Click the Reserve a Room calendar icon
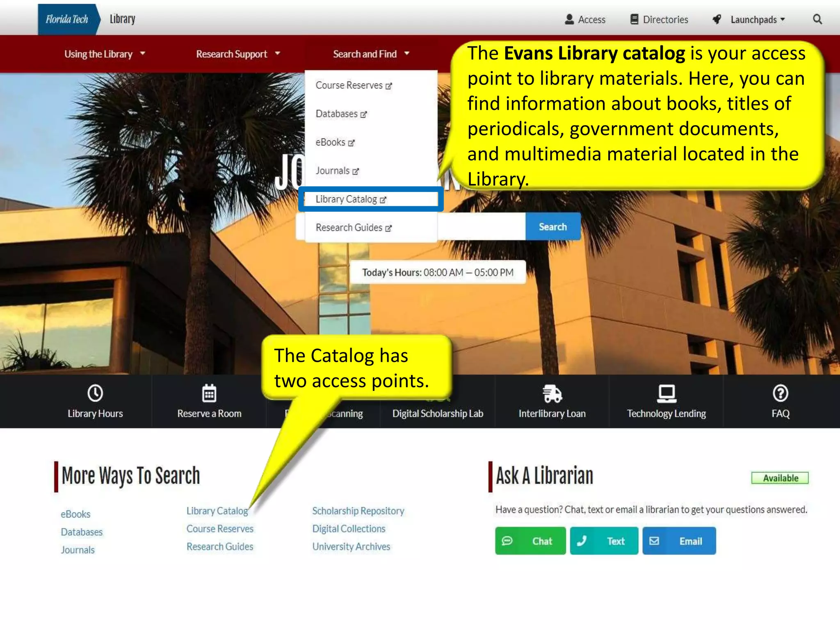 [x=209, y=393]
